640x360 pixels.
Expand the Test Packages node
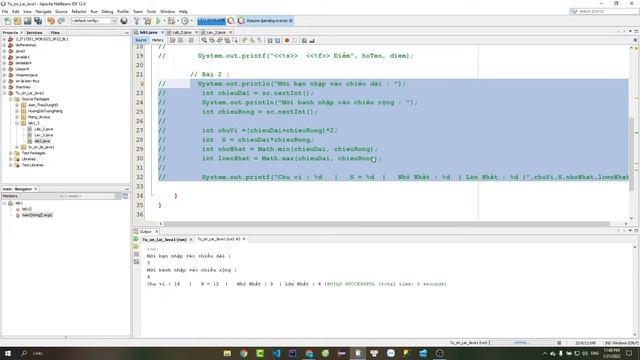11,153
